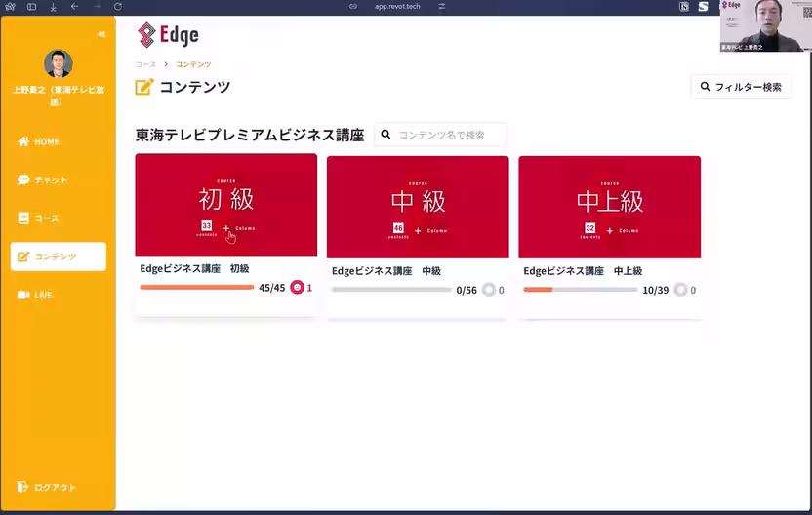The width and height of the screenshot is (812, 515).
Task: Click the magnifier icon in フィルター検索
Action: coord(705,87)
